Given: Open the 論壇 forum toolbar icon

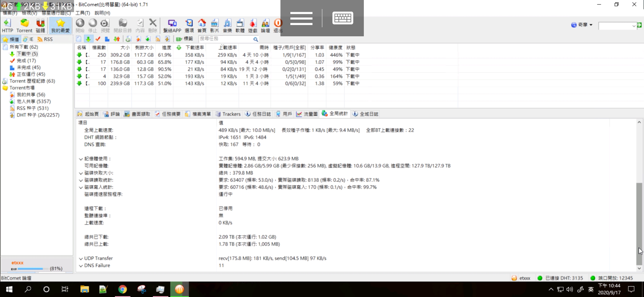Looking at the screenshot, I should (265, 26).
